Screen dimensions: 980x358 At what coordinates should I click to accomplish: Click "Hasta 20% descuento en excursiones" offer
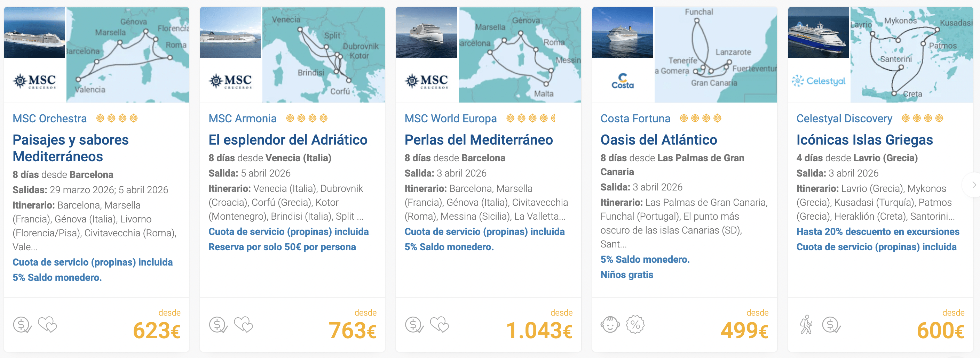tap(878, 231)
